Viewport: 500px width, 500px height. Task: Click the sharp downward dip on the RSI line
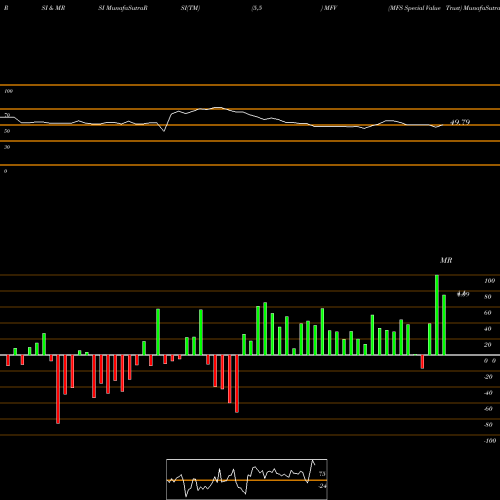pyautogui.click(x=164, y=131)
